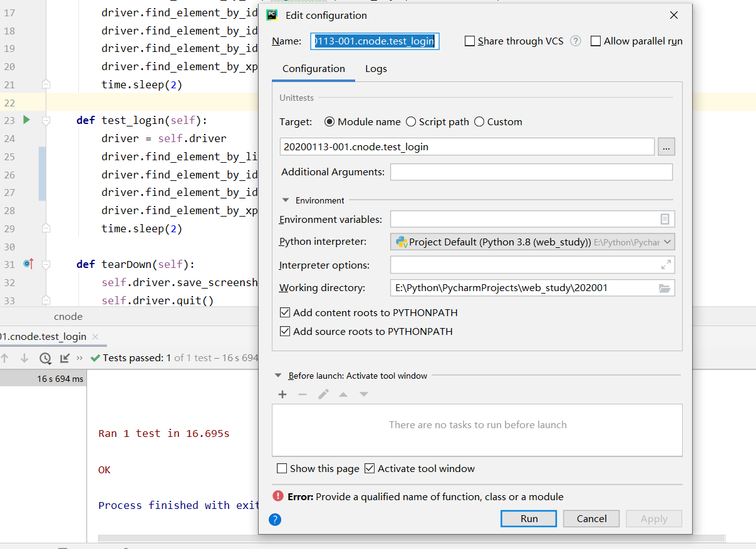756x549 pixels.
Task: Open the Python interpreter dropdown
Action: click(668, 242)
